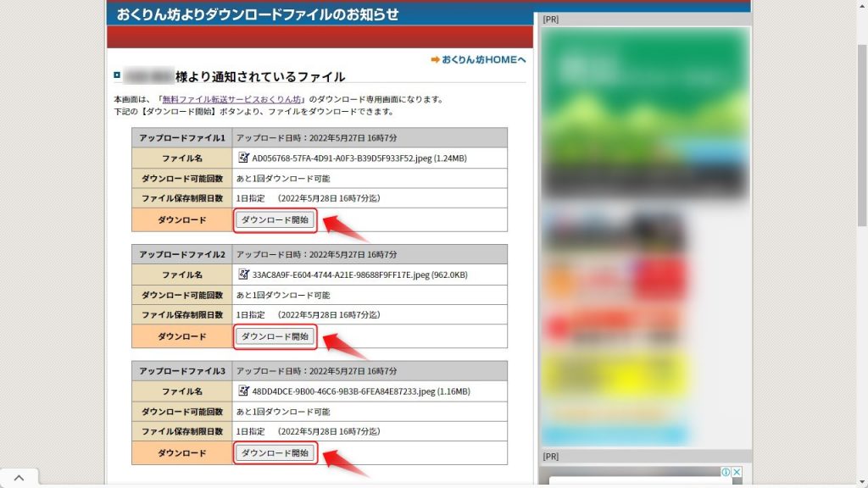Click file 1 あと1回ダウンロード可能 text
868x488 pixels.
pos(283,179)
